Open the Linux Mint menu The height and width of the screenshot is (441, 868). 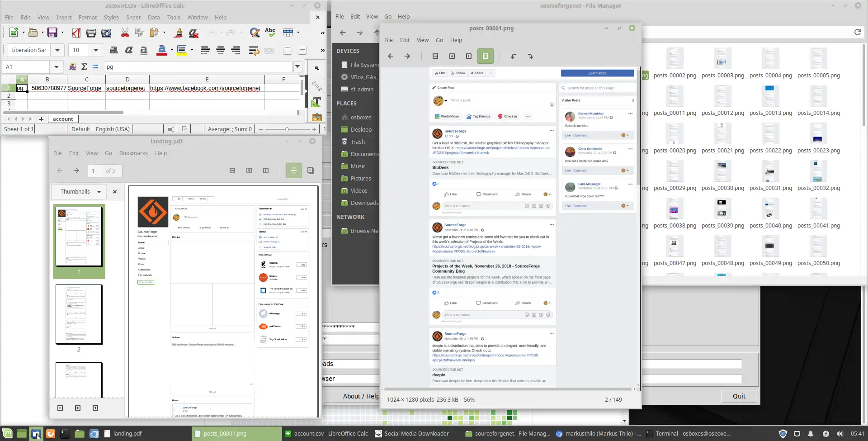click(7, 433)
